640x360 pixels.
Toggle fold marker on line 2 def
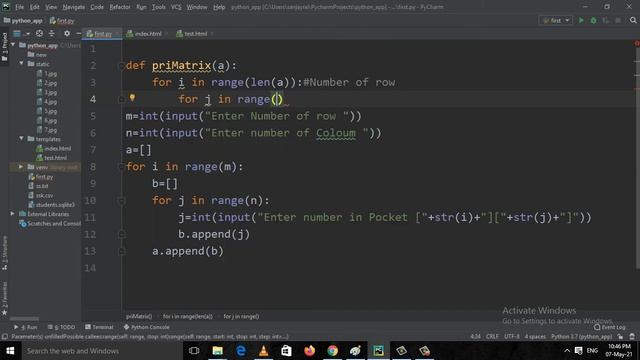coord(121,66)
